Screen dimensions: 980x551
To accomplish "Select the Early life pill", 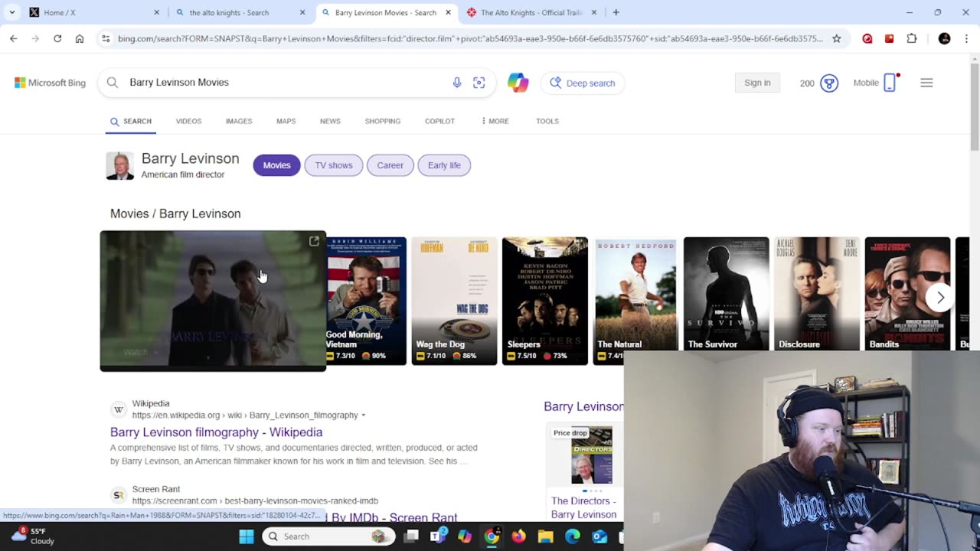I will pos(444,165).
